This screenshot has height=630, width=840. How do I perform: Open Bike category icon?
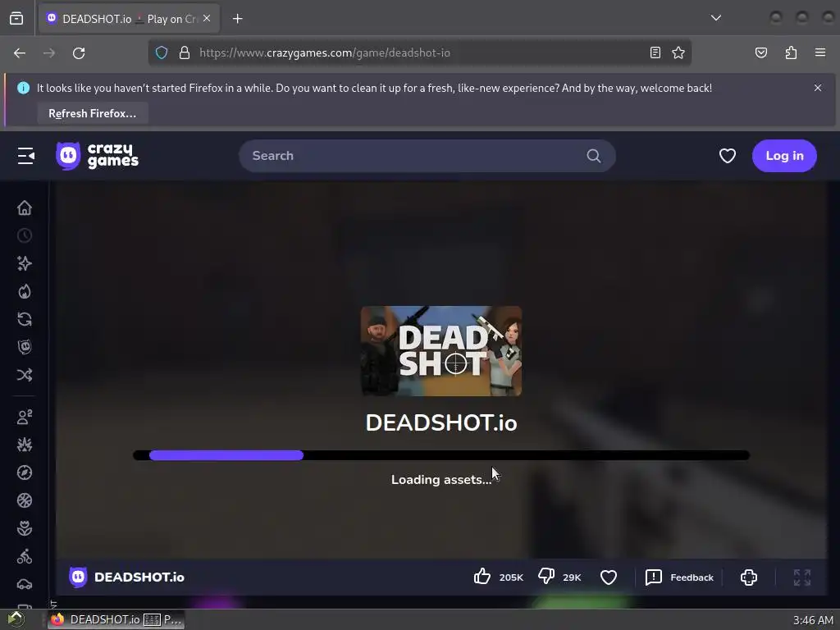25,557
